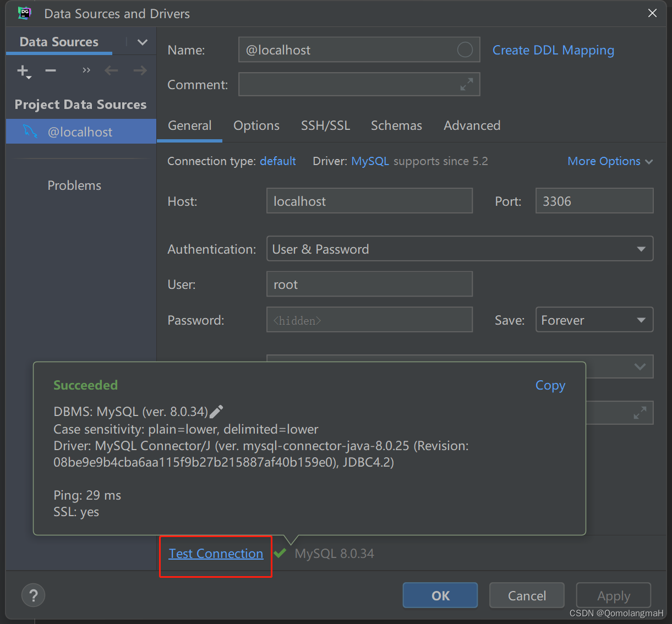672x624 pixels.
Task: Click the Test Connection link
Action: [x=216, y=554]
